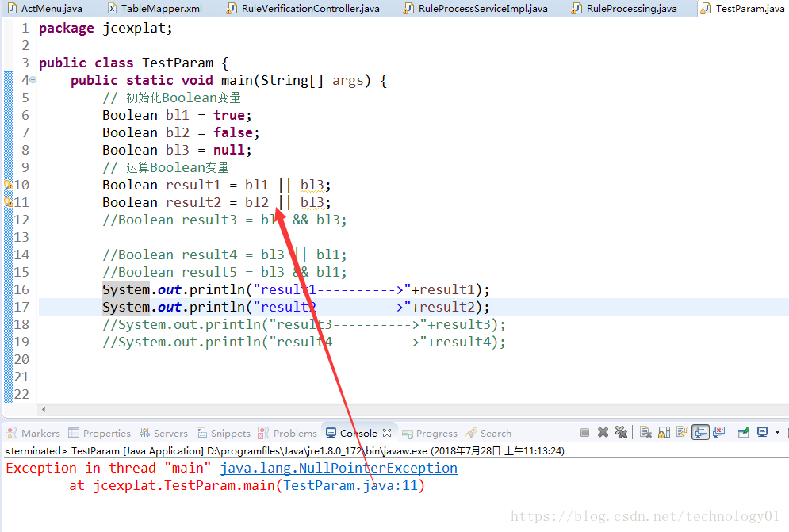Click class name TestParam on line 3
Image resolution: width=789 pixels, height=532 pixels.
tap(178, 63)
